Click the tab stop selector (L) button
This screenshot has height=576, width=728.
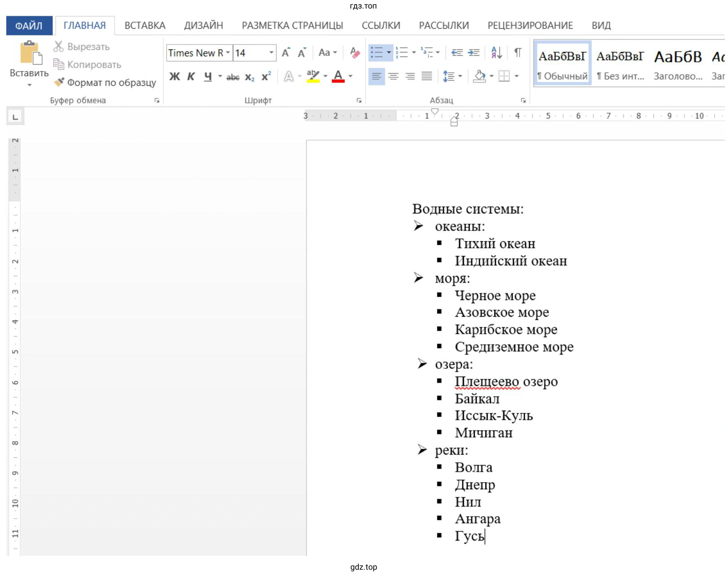[x=15, y=117]
